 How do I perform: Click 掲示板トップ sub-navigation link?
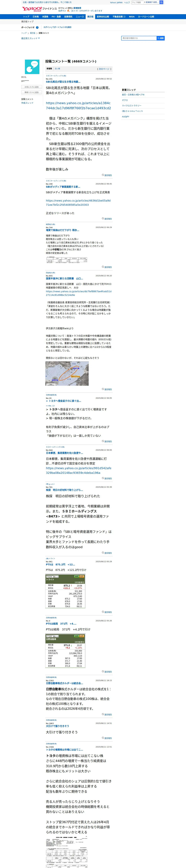click(x=27, y=22)
